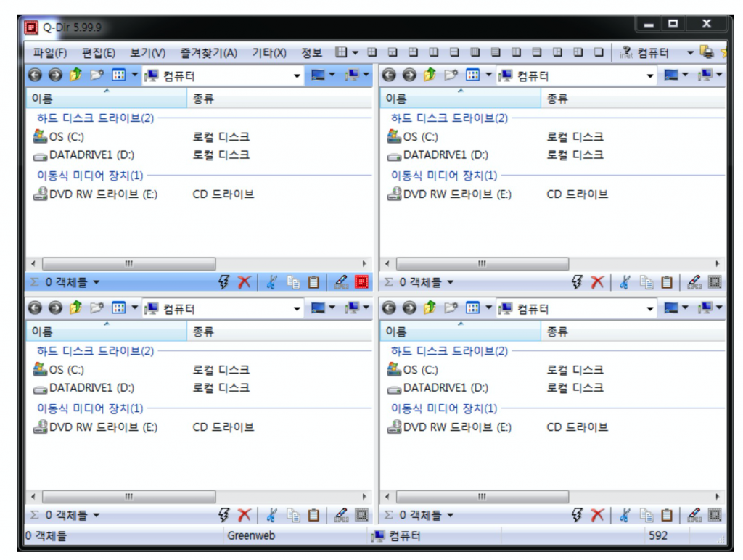This screenshot has height=560, width=743.
Task: Sort by 종류 column in bottom-left pane
Action: click(x=280, y=332)
